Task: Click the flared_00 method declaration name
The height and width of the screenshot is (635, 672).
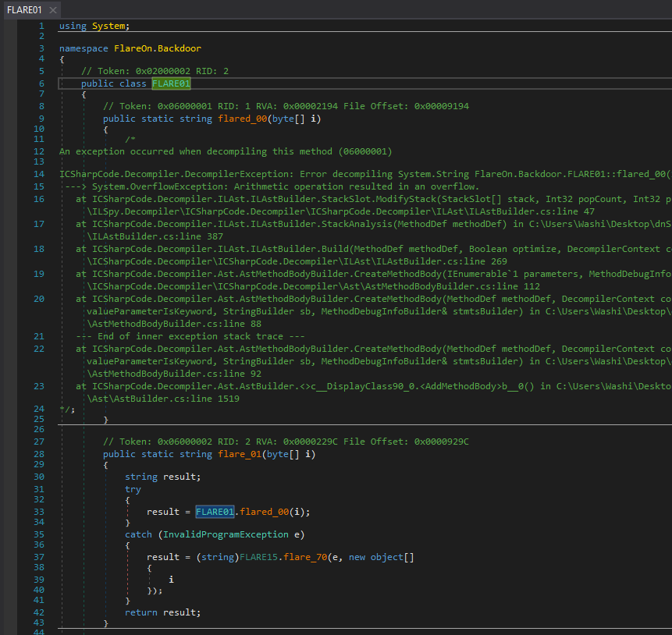Action: point(242,119)
